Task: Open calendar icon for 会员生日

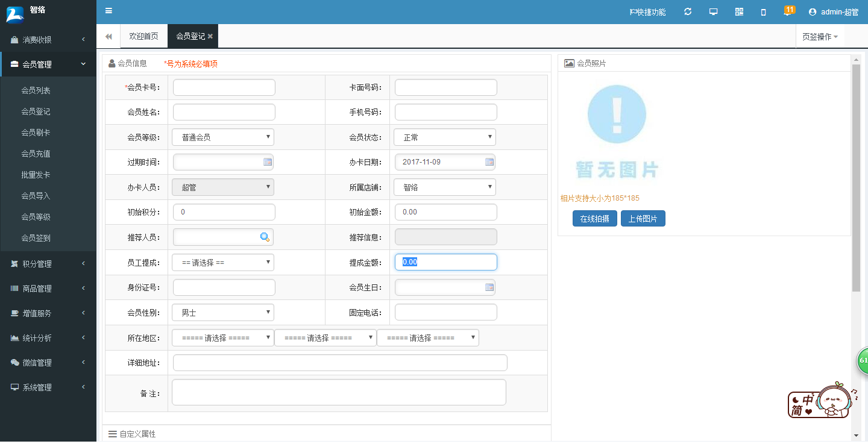Action: pyautogui.click(x=489, y=287)
